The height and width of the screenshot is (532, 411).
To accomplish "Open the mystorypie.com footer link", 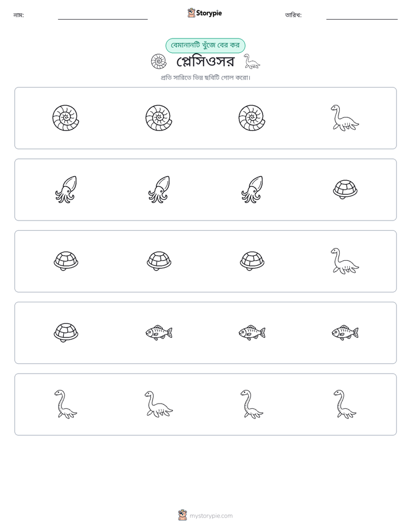I will pos(211,516).
